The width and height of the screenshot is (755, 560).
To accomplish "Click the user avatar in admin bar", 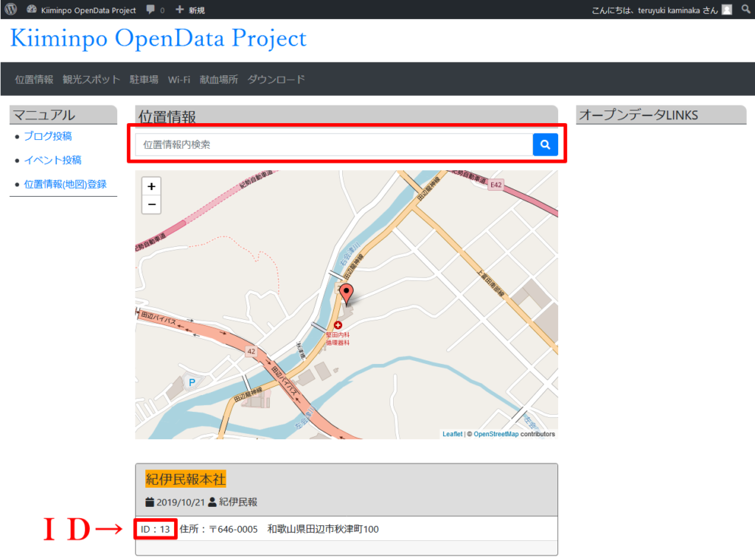I will click(x=727, y=10).
